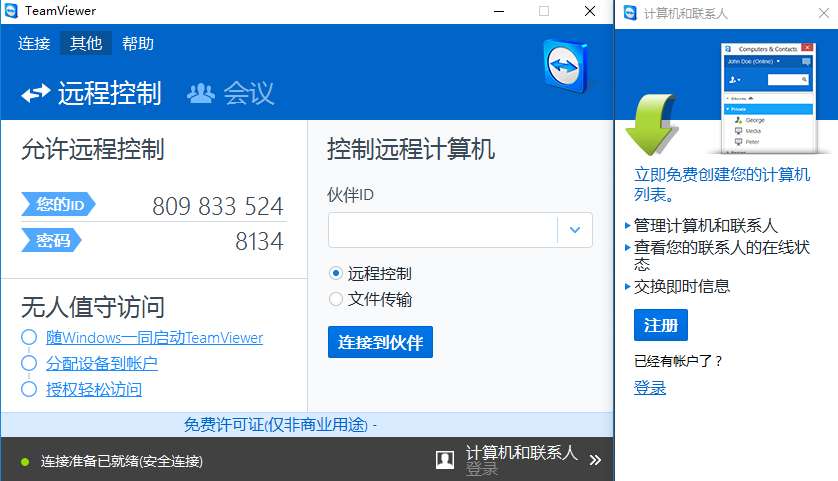
Task: Open the 授权轻松访问 link
Action: pyautogui.click(x=94, y=390)
